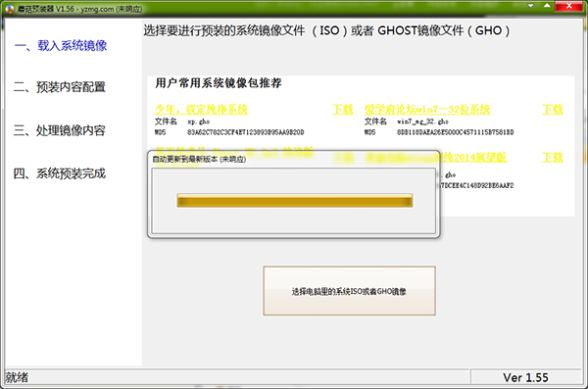Click the top instruction text mentioning ISO and GHO

(x=326, y=30)
